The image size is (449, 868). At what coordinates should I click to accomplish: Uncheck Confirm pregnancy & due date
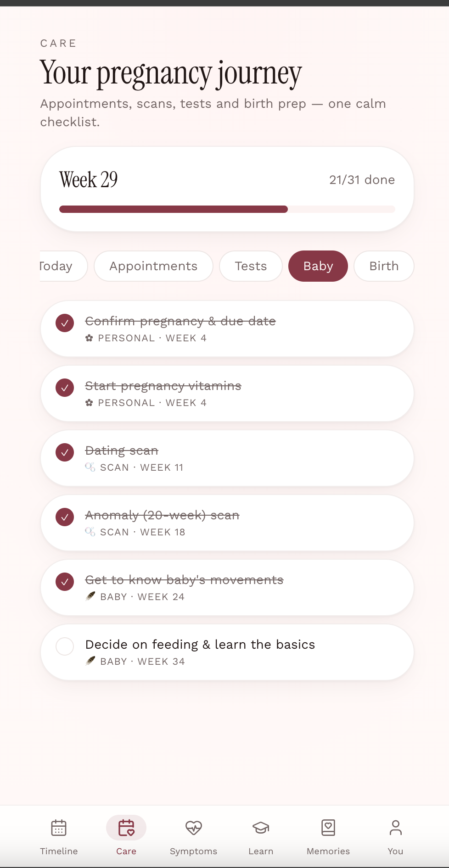pyautogui.click(x=65, y=323)
